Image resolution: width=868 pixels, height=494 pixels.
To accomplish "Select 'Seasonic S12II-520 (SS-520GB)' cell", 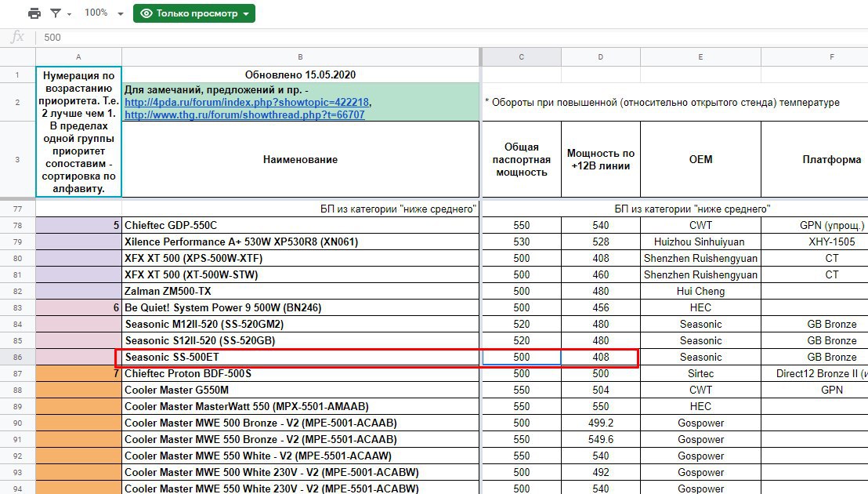I will (301, 340).
